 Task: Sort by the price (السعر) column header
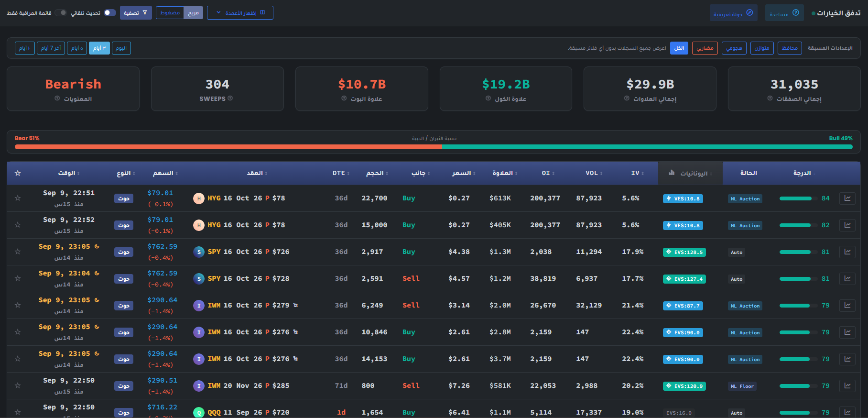click(x=464, y=173)
